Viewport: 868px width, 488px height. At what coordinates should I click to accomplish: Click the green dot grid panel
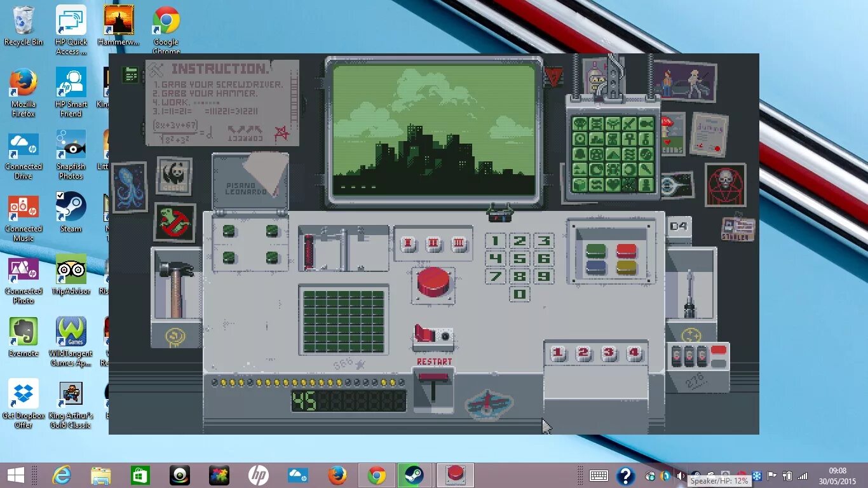[343, 321]
